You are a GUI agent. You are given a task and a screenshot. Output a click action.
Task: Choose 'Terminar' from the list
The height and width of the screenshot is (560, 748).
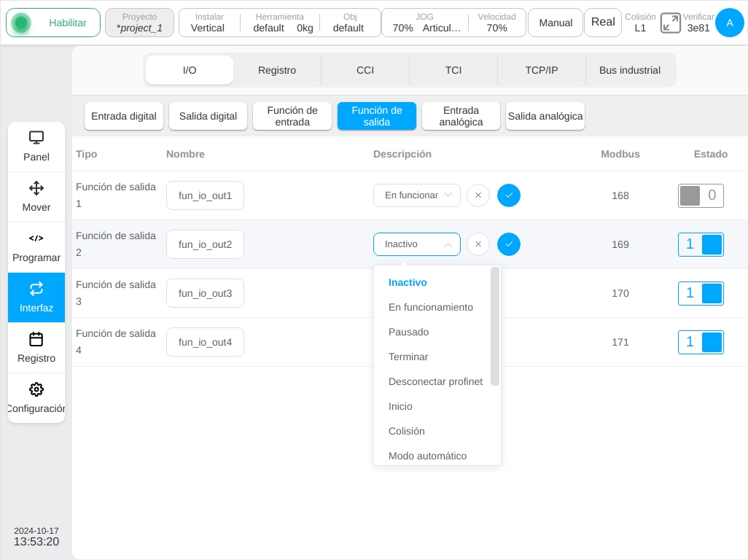[x=432, y=357]
